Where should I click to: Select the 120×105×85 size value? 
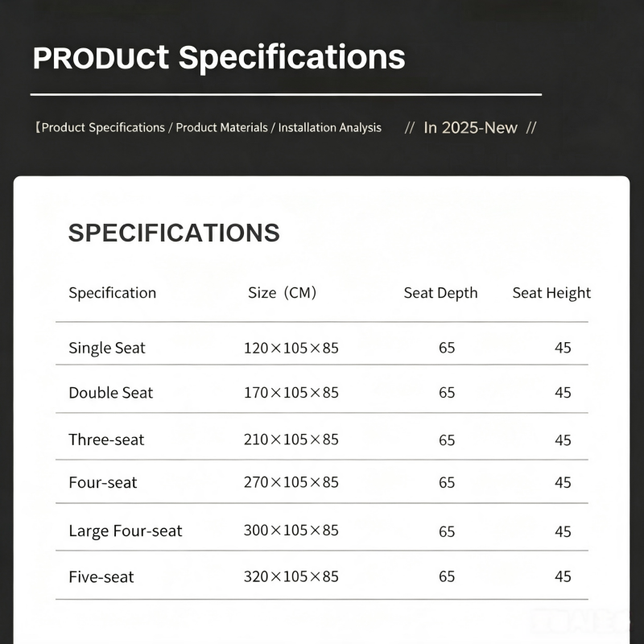point(291,349)
